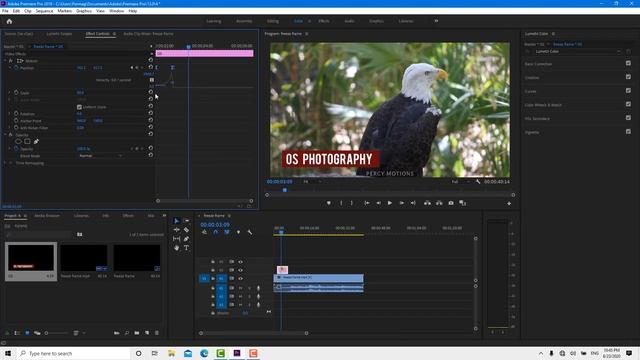The image size is (640, 360).
Task: Play the sequence in Program monitor
Action: pyautogui.click(x=390, y=203)
